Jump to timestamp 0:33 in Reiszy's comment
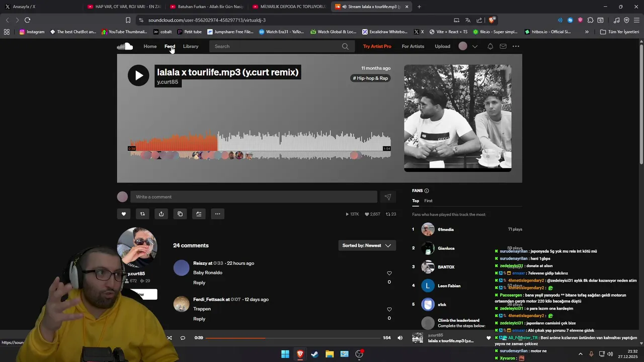The height and width of the screenshot is (362, 644). [218, 263]
